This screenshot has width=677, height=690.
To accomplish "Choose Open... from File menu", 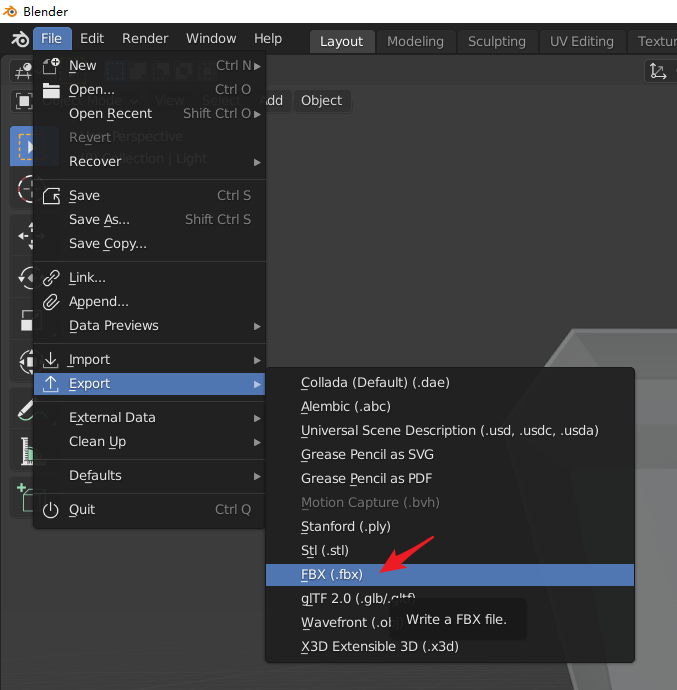I will [x=150, y=89].
